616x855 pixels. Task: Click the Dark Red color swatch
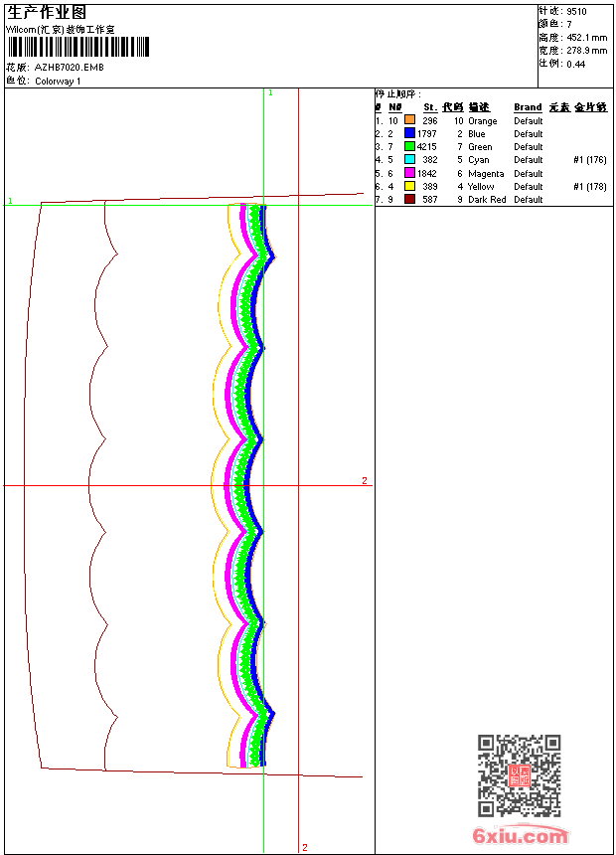(x=409, y=199)
